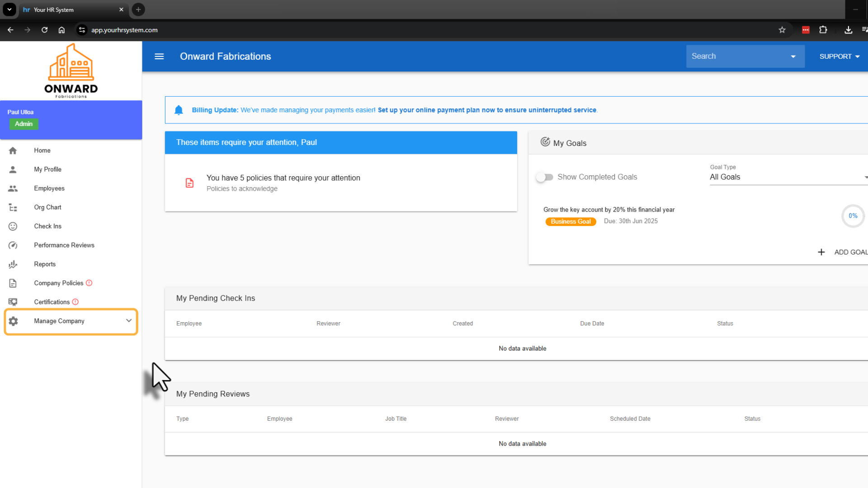The width and height of the screenshot is (868, 488).
Task: Click the Org Chart sidebar icon
Action: pos(13,207)
